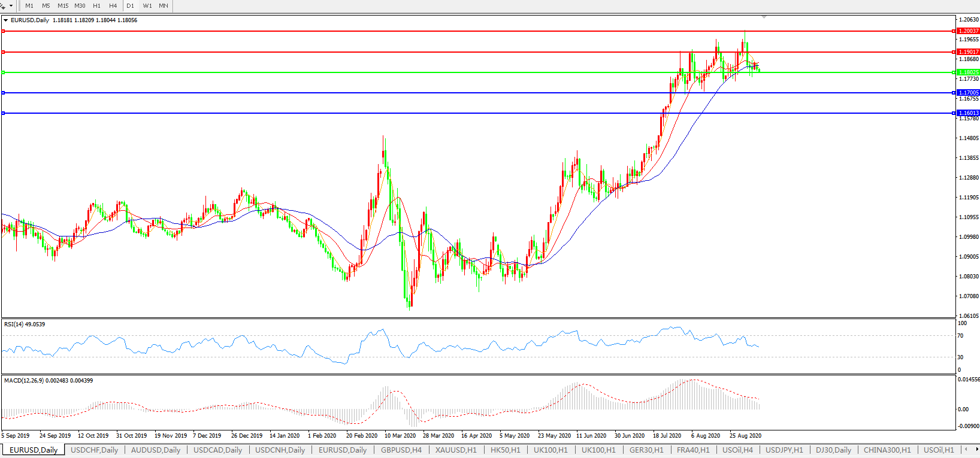
Task: Click the drawing tool icon at top-left
Action: pyautogui.click(x=3, y=5)
